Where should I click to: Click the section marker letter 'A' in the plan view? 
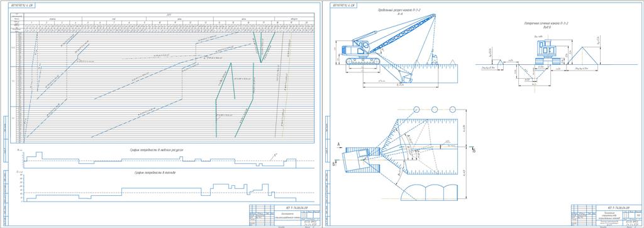(x=339, y=144)
